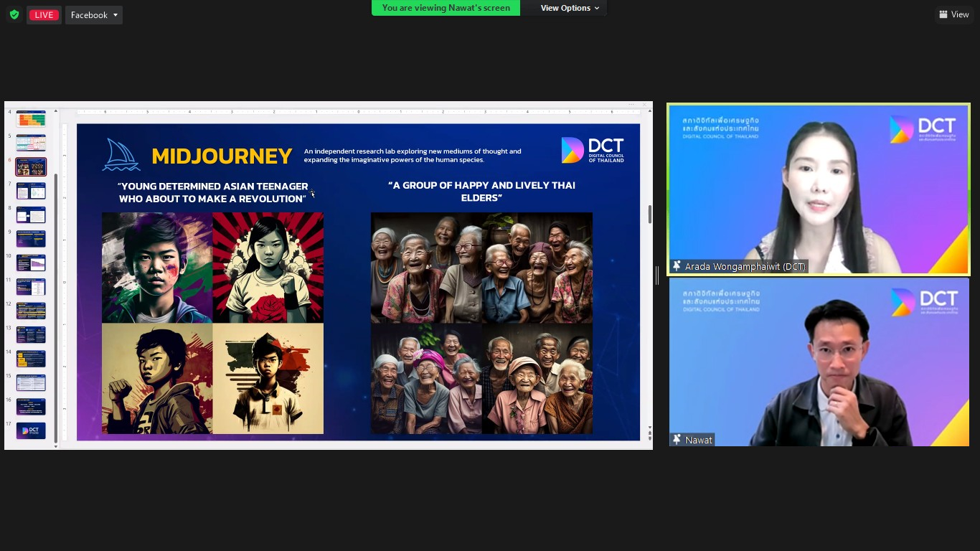The width and height of the screenshot is (980, 551).
Task: Click the 'independent research lab' description text
Action: click(413, 156)
